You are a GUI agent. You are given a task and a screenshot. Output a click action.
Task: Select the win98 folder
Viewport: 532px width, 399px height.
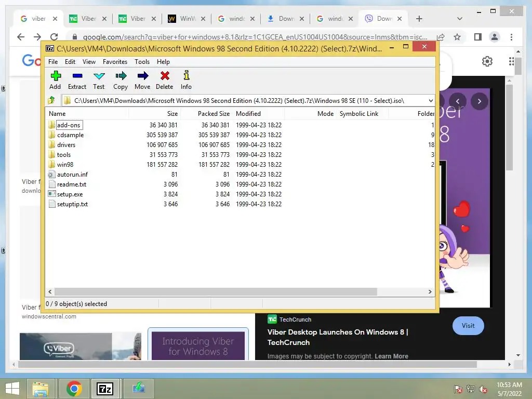click(65, 165)
